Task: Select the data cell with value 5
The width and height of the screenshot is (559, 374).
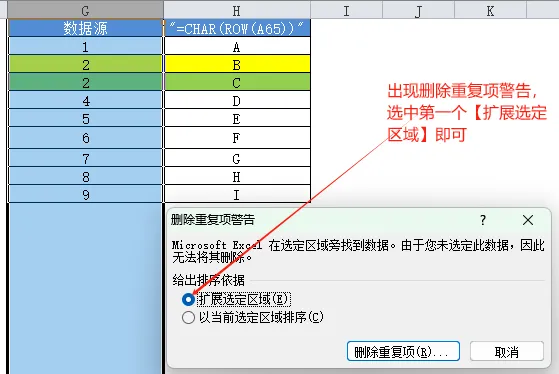Action: (x=86, y=118)
